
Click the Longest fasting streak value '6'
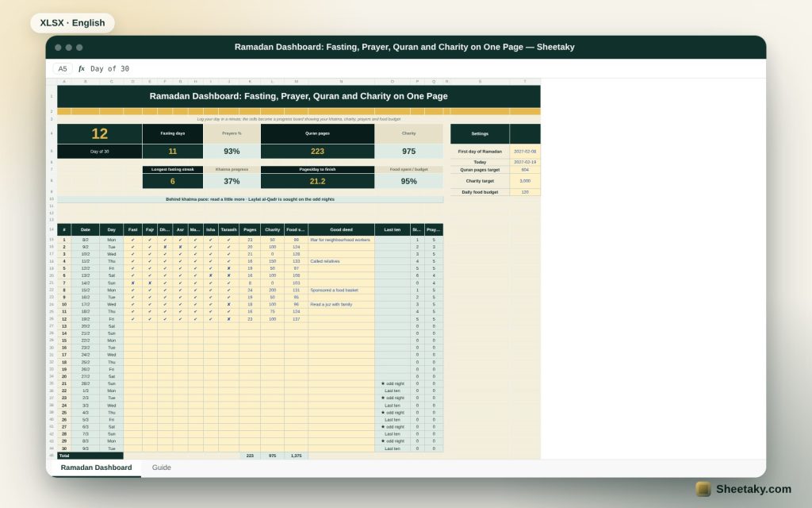172,181
